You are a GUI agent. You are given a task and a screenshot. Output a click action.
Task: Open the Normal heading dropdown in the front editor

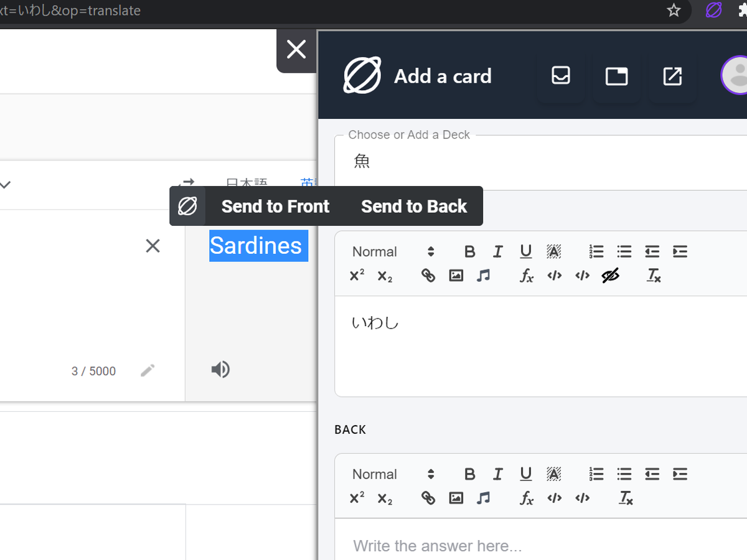tap(393, 251)
